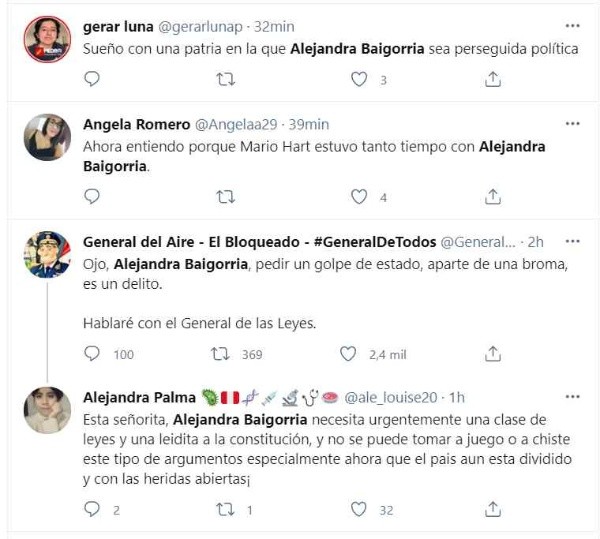
Task: Reply to gerar luna's tweet
Action: [x=92, y=79]
